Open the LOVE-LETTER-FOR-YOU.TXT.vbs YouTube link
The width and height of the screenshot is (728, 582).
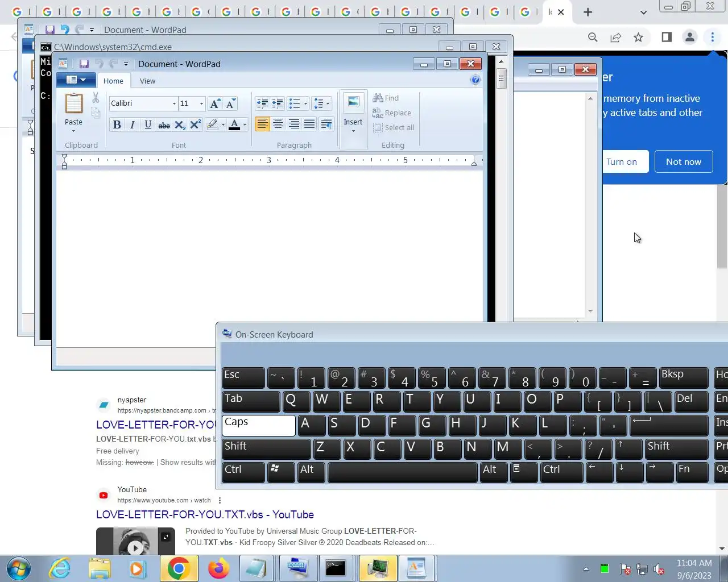[x=205, y=514]
